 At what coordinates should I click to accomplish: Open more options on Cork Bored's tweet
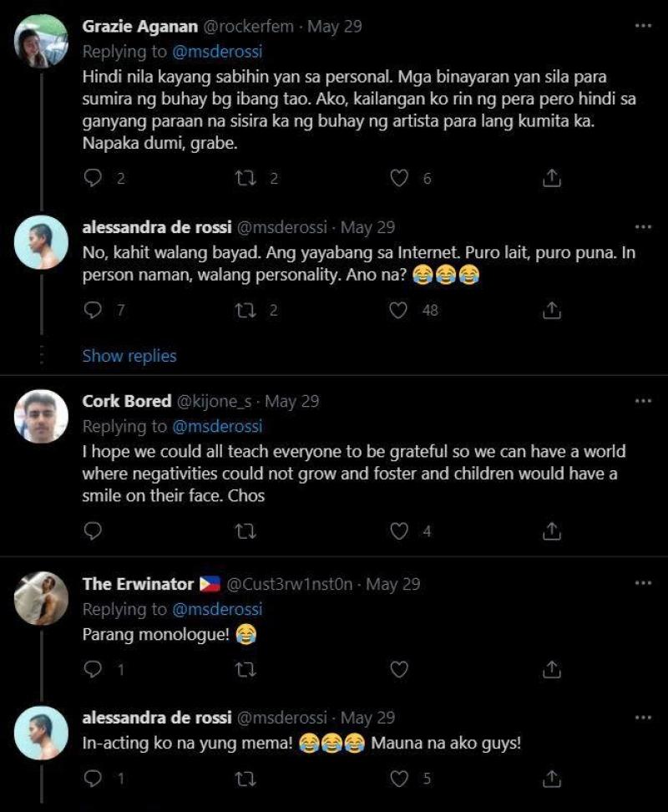tap(643, 401)
